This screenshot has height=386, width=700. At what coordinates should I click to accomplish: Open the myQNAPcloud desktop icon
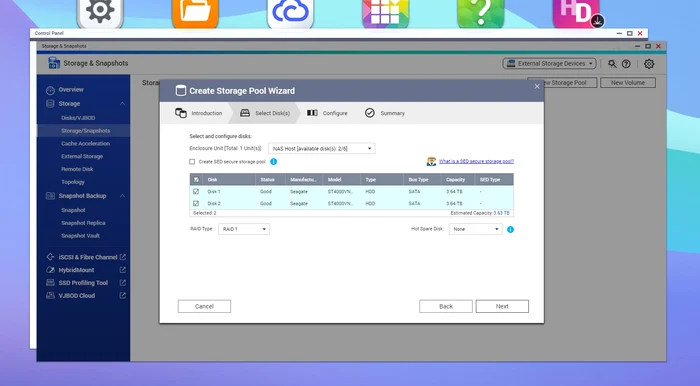[x=290, y=13]
